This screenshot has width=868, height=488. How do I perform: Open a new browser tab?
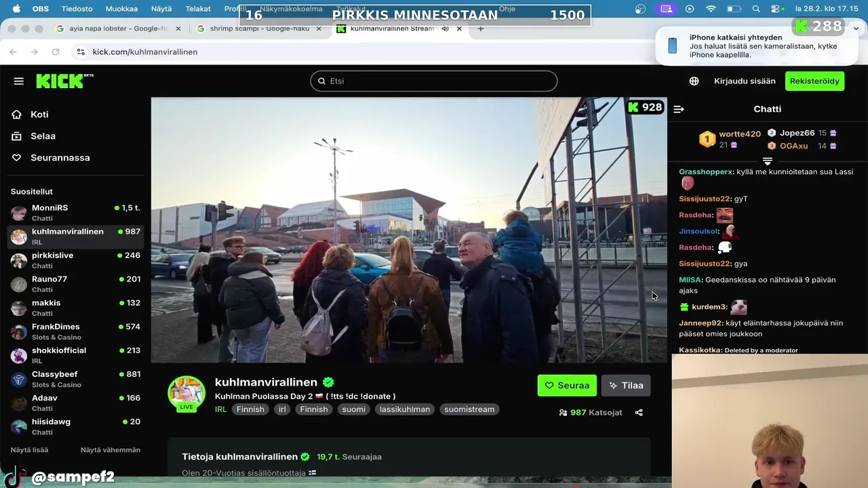tap(481, 28)
